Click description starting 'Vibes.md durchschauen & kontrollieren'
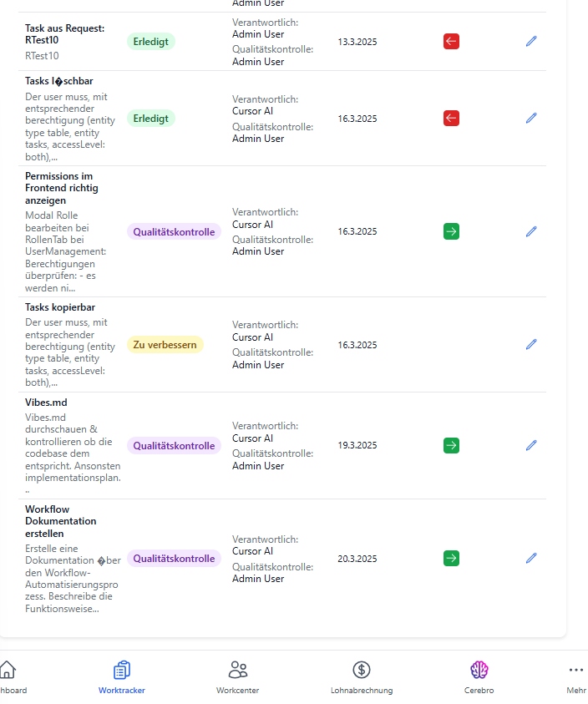The image size is (588, 704). 73,453
